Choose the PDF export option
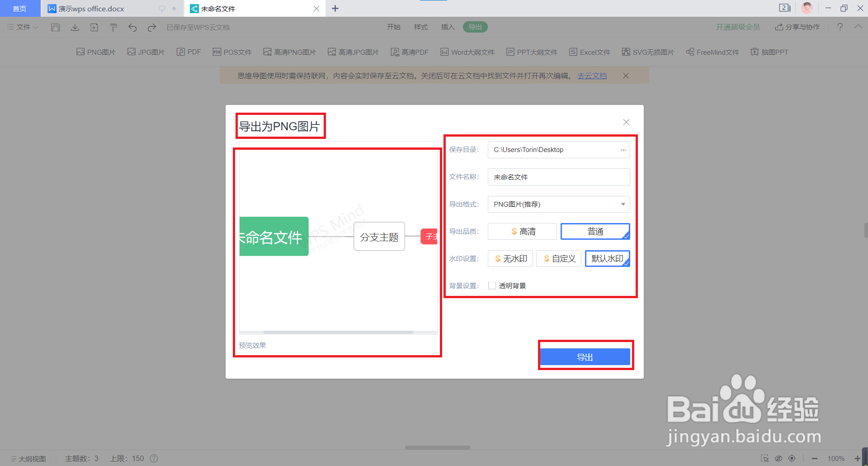The width and height of the screenshot is (868, 466). [x=189, y=52]
